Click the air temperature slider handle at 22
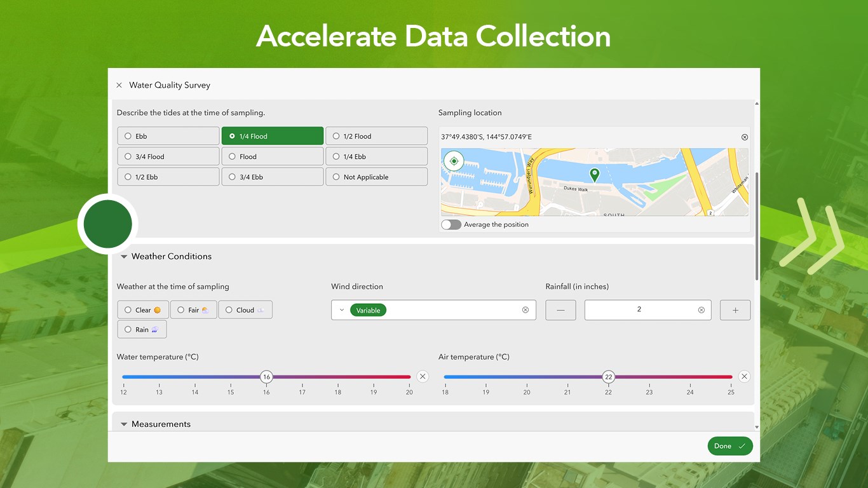Image resolution: width=868 pixels, height=488 pixels. [608, 377]
